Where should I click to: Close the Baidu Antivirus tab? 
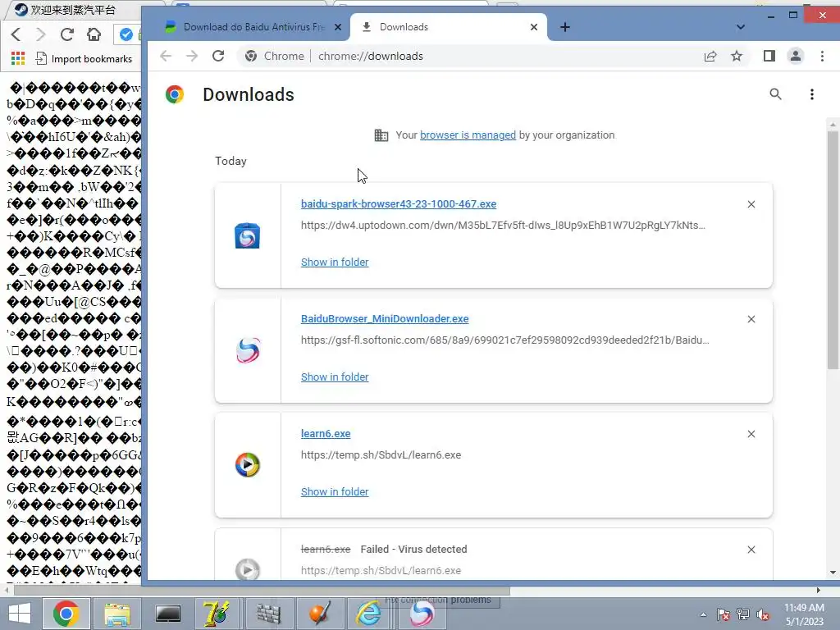337,27
